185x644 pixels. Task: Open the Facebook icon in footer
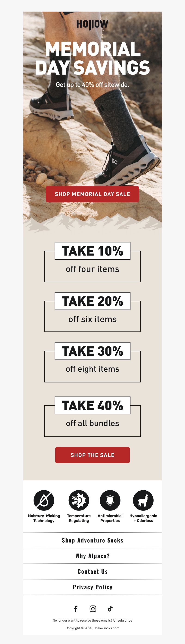click(76, 609)
